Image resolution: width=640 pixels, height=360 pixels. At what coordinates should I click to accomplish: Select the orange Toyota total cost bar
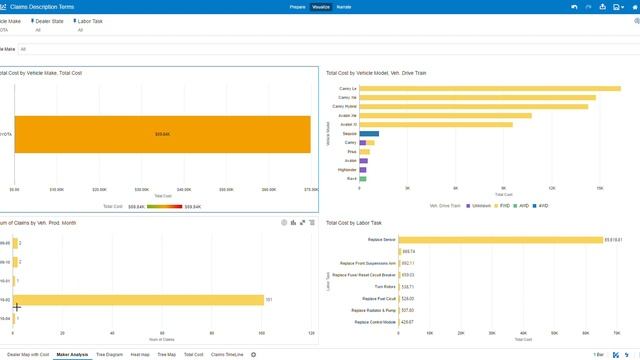click(x=162, y=134)
